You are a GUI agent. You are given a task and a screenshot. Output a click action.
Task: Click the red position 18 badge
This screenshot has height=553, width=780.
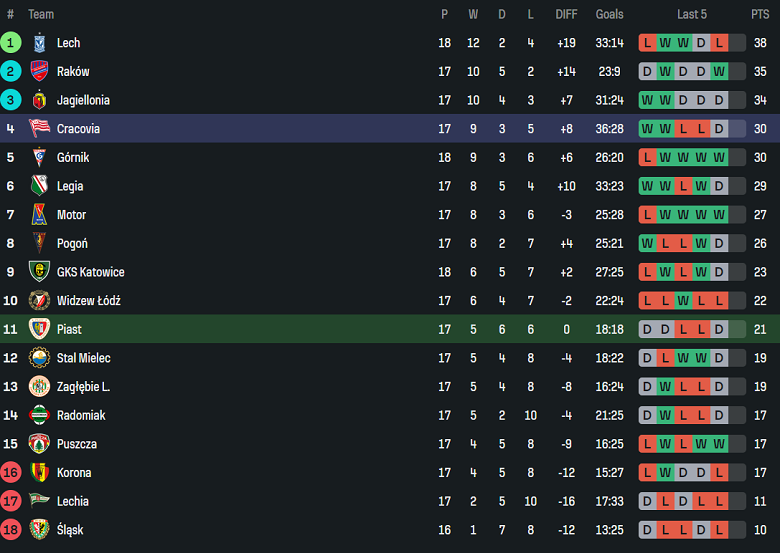11,529
